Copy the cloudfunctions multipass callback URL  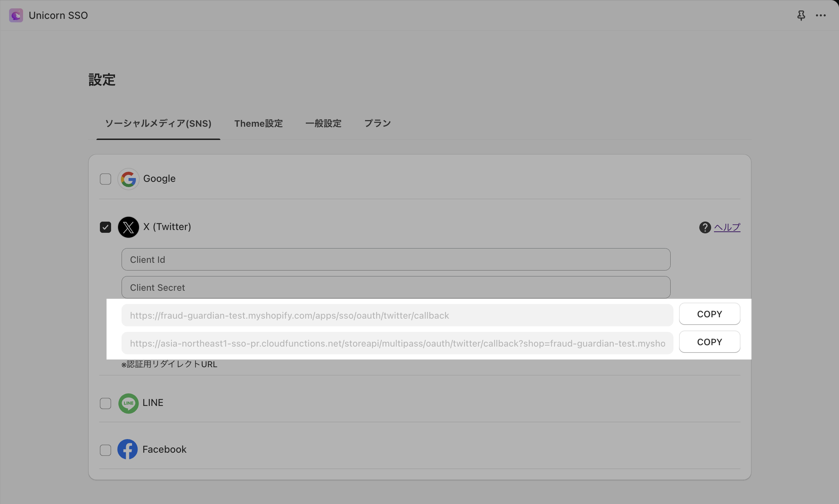tap(709, 342)
